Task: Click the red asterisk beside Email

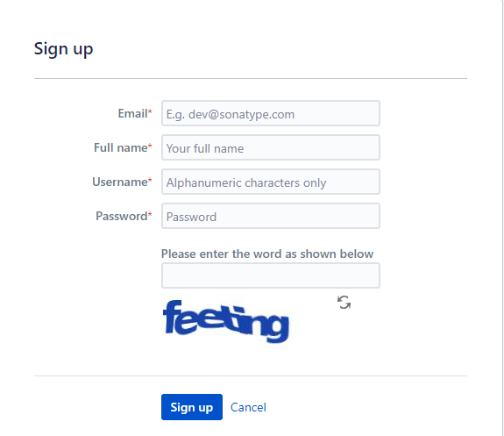Action: coord(150,111)
